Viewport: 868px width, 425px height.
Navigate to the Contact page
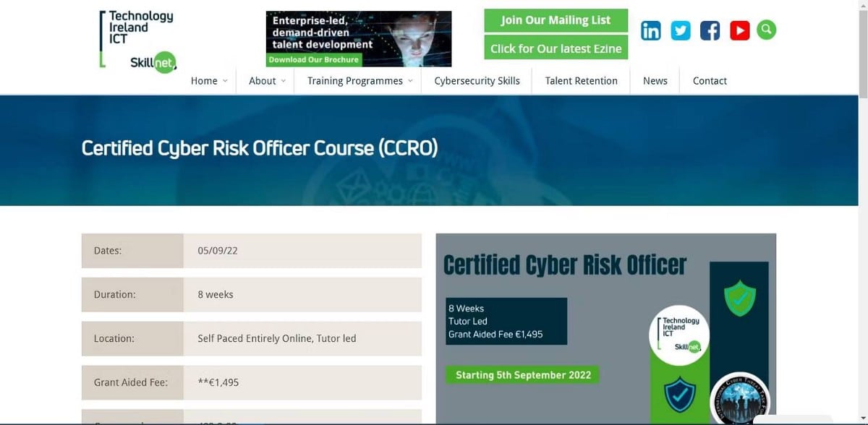tap(709, 81)
